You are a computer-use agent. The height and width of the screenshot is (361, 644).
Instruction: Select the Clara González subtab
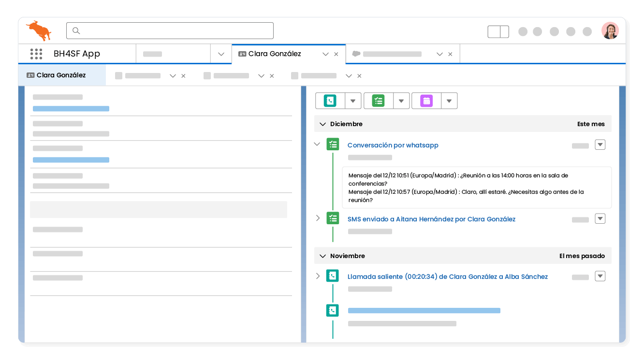pyautogui.click(x=61, y=75)
